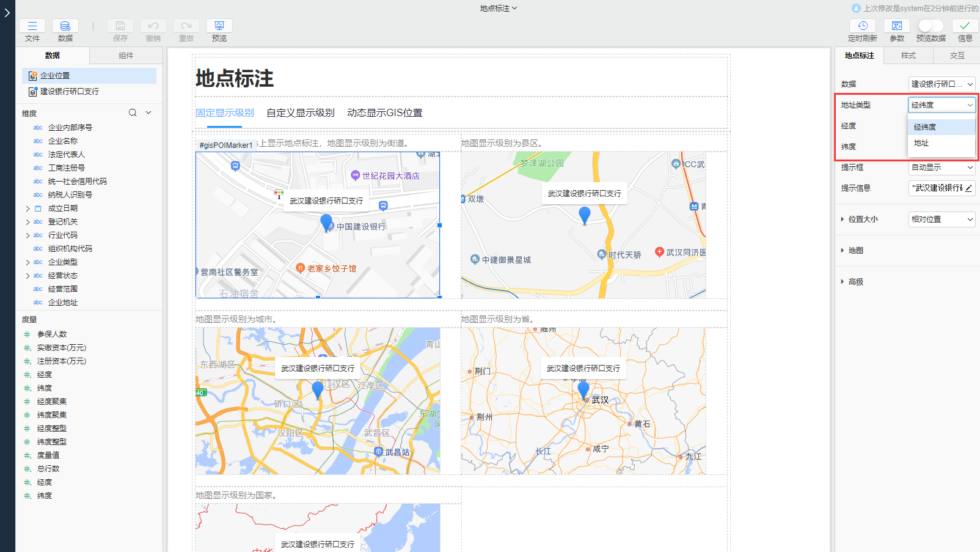The width and height of the screenshot is (980, 552).
Task: Open the 参数 parameters icon
Action: pos(897,26)
